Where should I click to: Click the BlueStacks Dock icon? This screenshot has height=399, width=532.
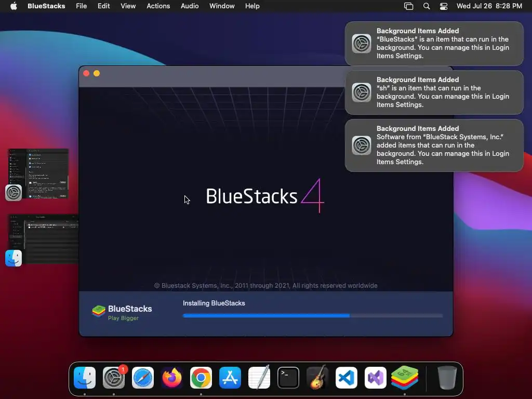tap(404, 378)
